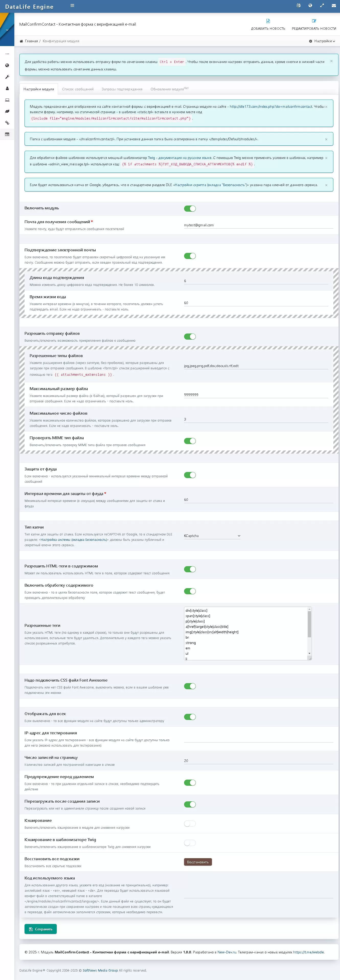
Task: Open the user icon in sidebar
Action: point(7,88)
